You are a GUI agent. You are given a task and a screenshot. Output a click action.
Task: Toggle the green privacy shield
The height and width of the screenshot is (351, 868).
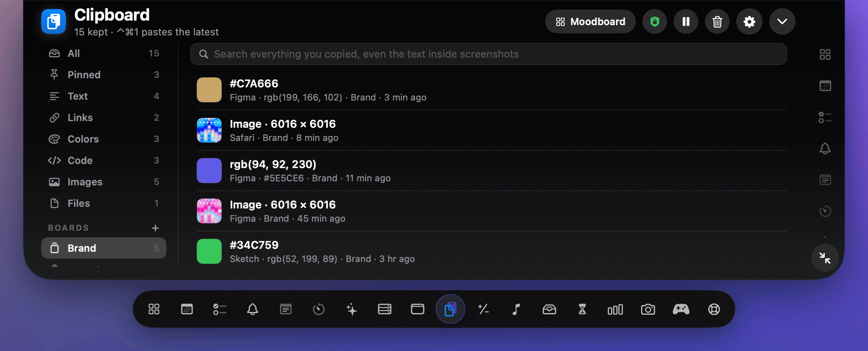pos(655,21)
